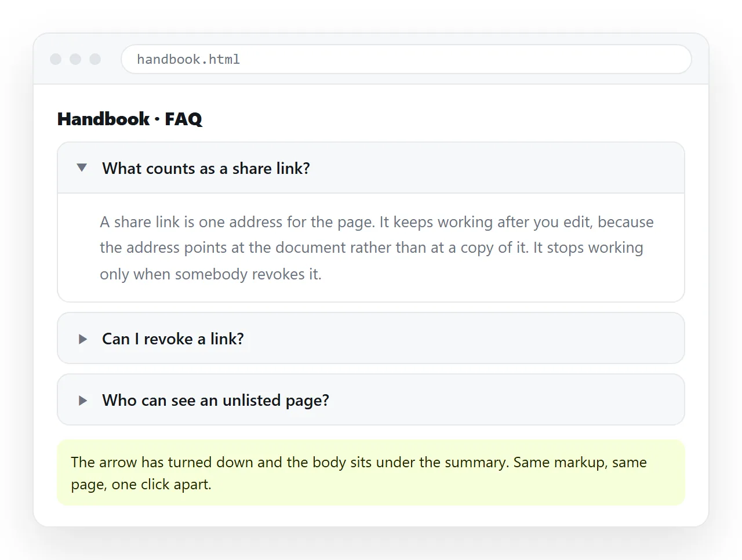
Task: Focus the handbook.html address bar
Action: point(406,59)
